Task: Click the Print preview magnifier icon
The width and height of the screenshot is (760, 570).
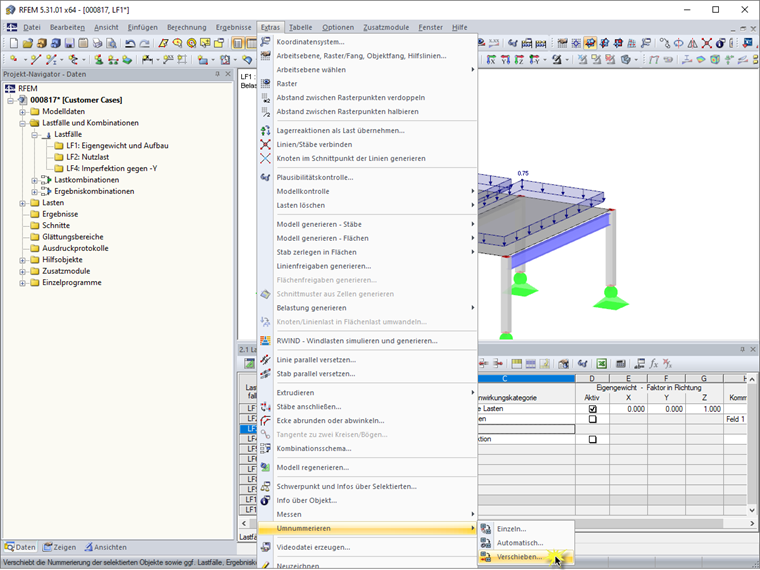Action: 111,44
